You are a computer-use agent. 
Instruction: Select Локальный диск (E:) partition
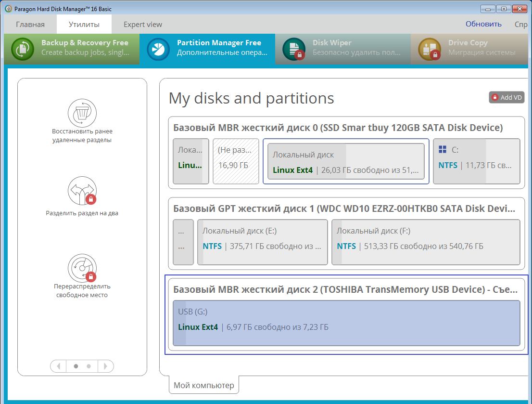point(263,242)
